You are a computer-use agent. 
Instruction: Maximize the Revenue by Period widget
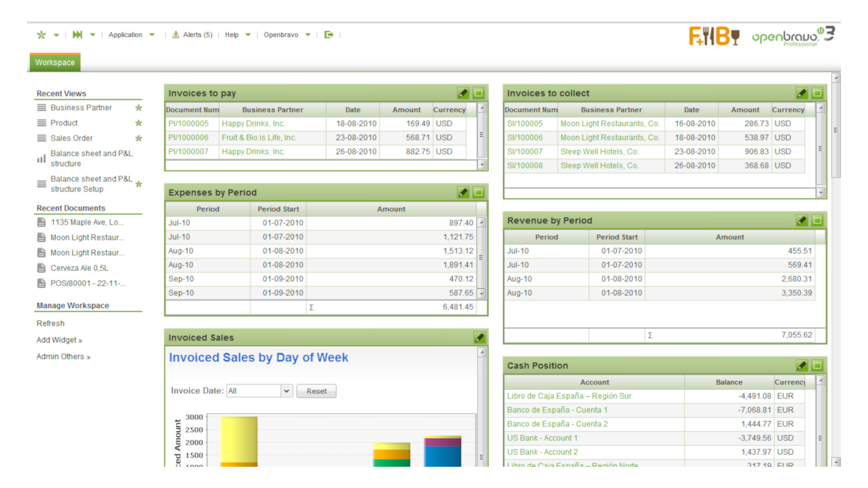tap(817, 221)
